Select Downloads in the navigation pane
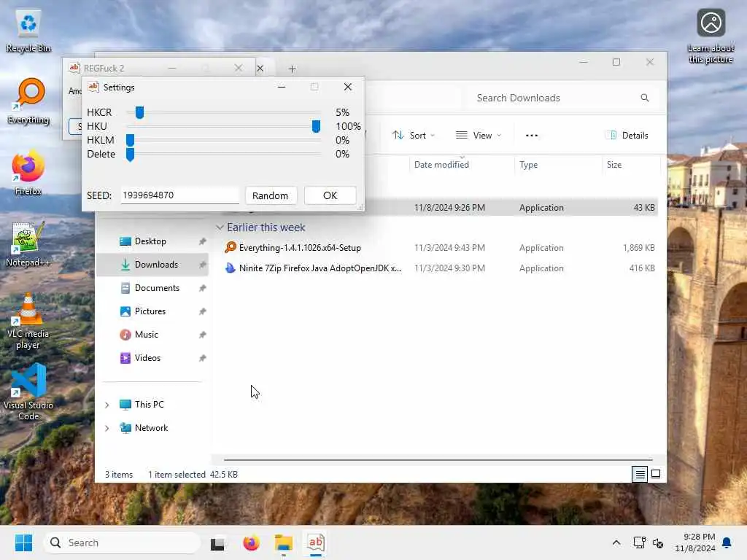This screenshot has width=747, height=560. coord(152,265)
